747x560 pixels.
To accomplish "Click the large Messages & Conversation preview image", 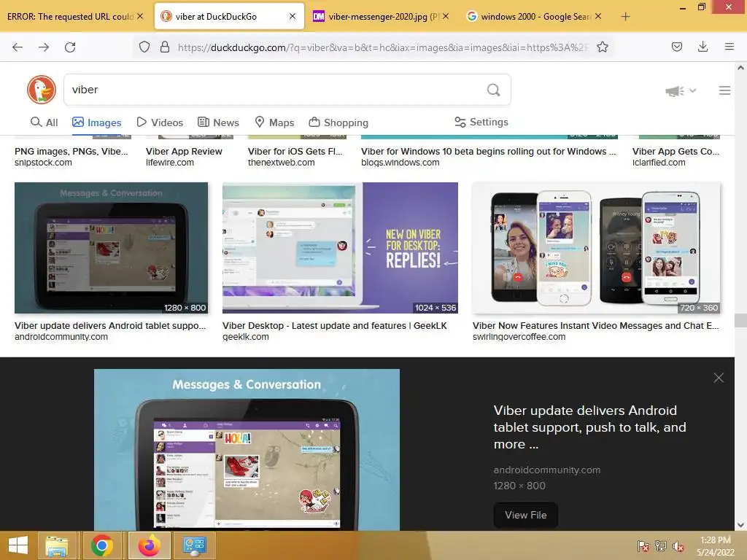I will 247,449.
